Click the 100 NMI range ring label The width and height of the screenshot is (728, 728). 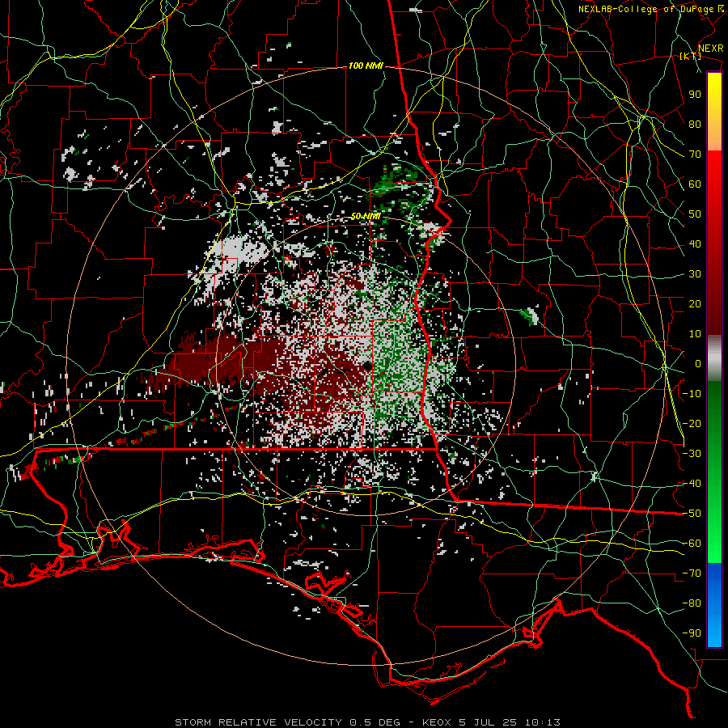coord(366,66)
